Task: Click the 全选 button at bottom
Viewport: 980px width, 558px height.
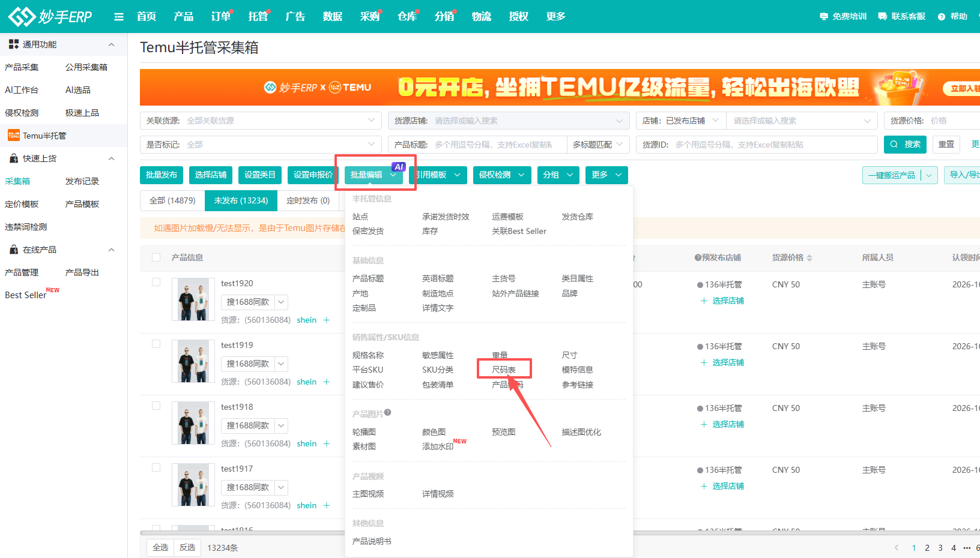Action: (x=160, y=547)
